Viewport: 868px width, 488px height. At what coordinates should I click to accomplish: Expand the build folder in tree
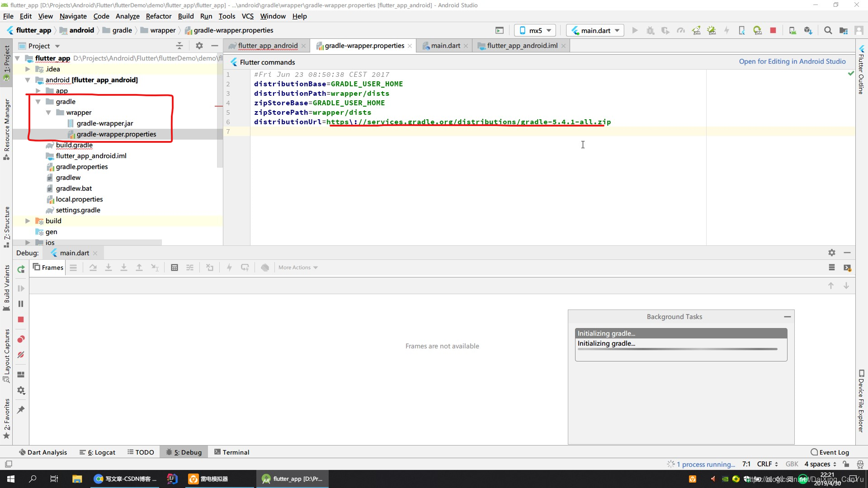point(28,221)
